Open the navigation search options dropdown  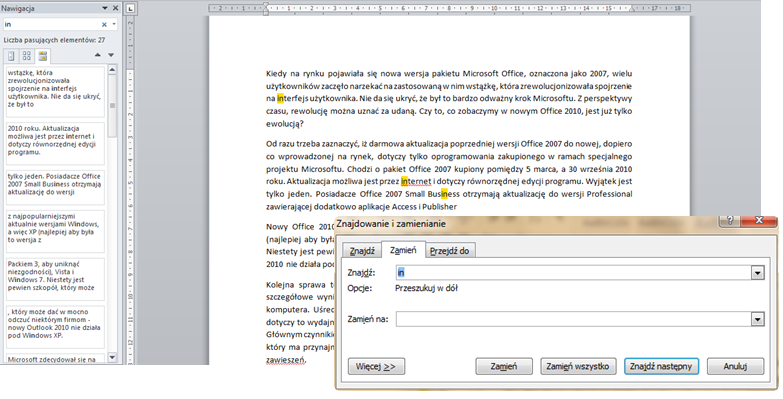[x=114, y=24]
